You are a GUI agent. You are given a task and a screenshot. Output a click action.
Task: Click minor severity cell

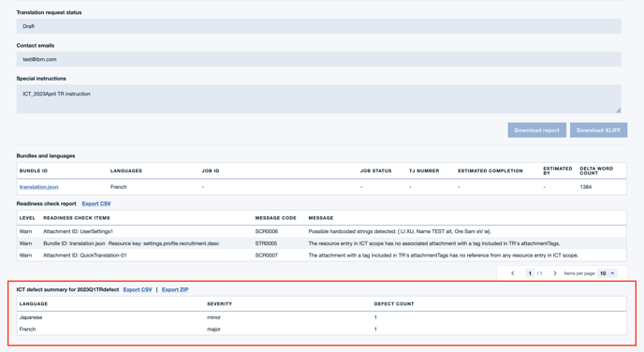point(214,317)
